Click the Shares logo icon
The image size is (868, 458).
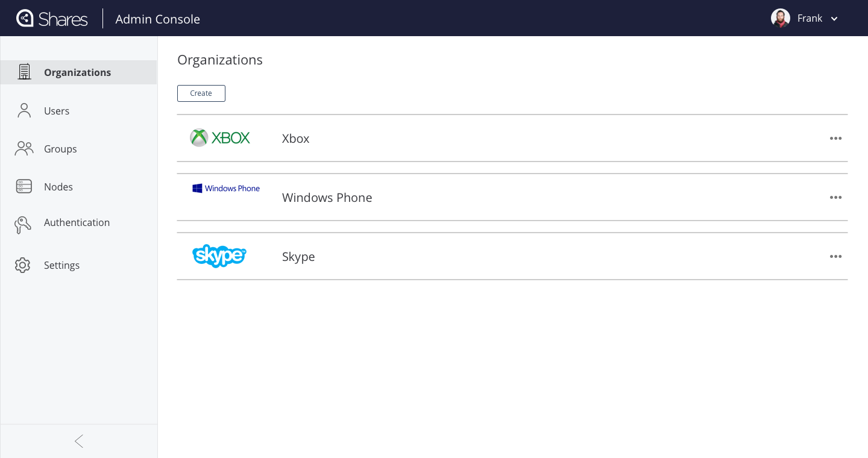point(25,18)
